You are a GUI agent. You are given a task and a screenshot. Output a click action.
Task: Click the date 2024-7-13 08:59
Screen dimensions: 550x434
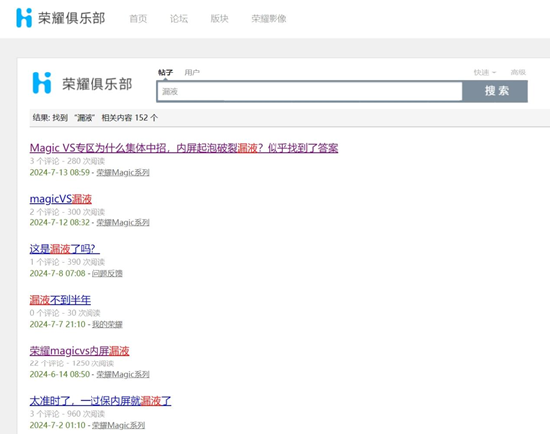60,173
